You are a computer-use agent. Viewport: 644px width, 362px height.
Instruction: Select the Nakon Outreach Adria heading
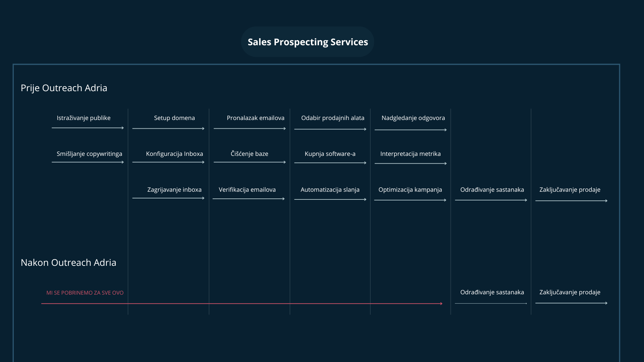pyautogui.click(x=68, y=262)
